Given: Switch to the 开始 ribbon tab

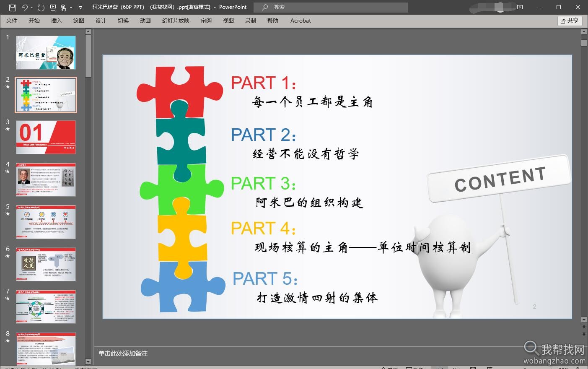Looking at the screenshot, I should pos(34,21).
